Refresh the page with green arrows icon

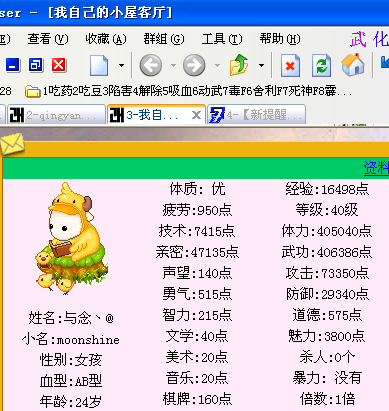pyautogui.click(x=321, y=65)
